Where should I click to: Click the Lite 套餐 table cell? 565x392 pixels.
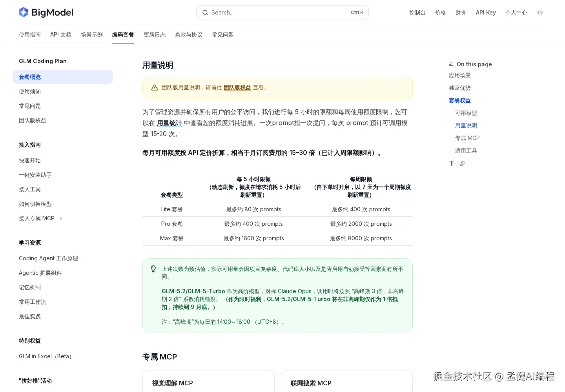tap(172, 209)
